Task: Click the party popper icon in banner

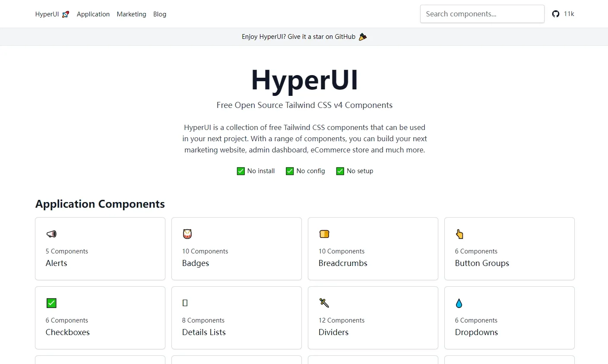Action: [363, 37]
